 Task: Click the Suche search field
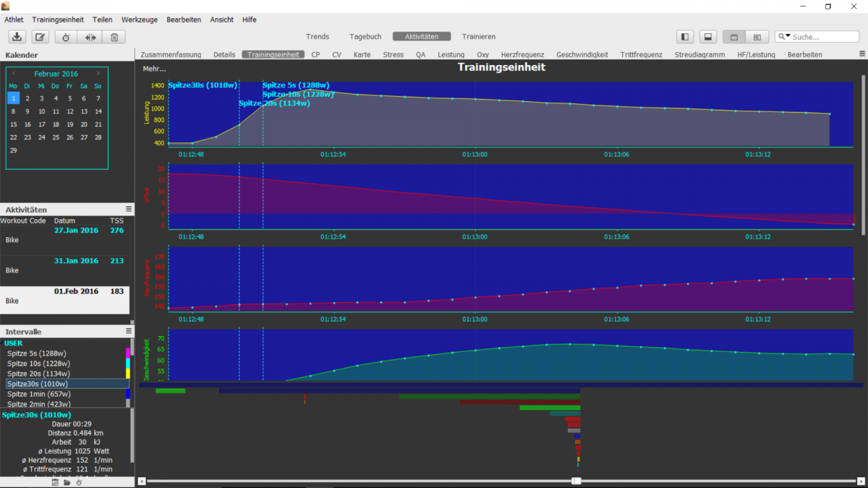[x=821, y=37]
